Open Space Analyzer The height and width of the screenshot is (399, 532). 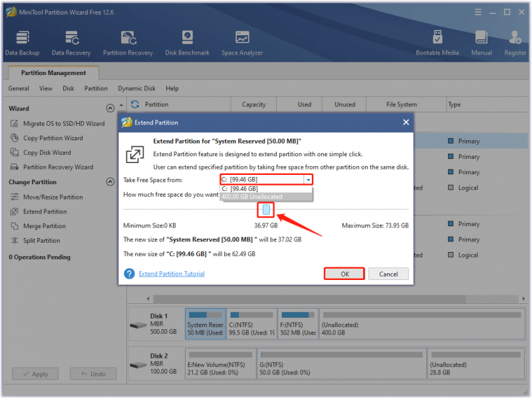[242, 43]
